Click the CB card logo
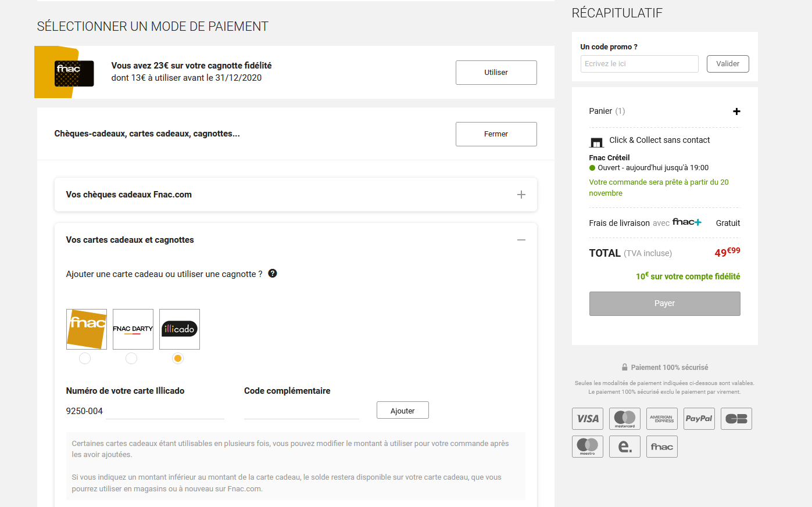 (736, 419)
